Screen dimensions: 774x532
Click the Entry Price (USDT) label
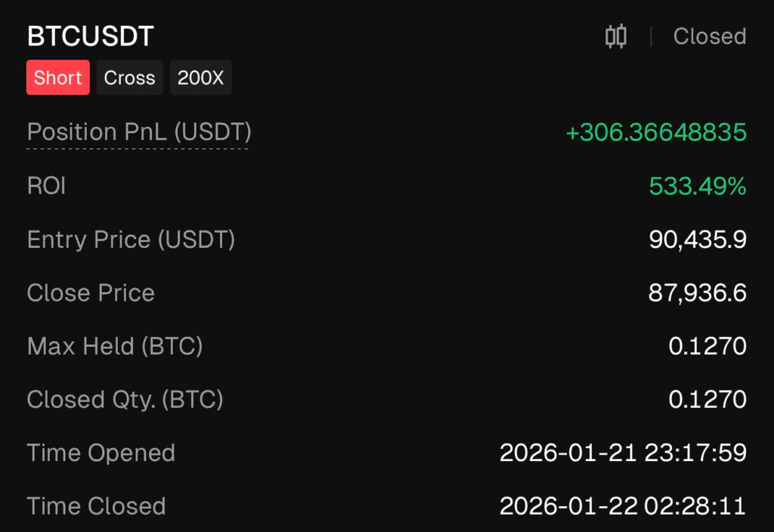pos(131,240)
